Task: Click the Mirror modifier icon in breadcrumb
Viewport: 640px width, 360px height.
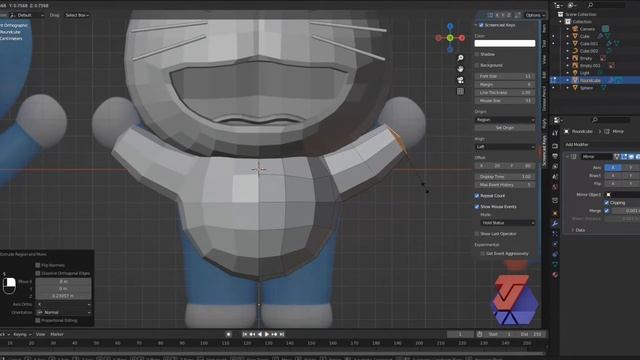Action: click(x=607, y=131)
